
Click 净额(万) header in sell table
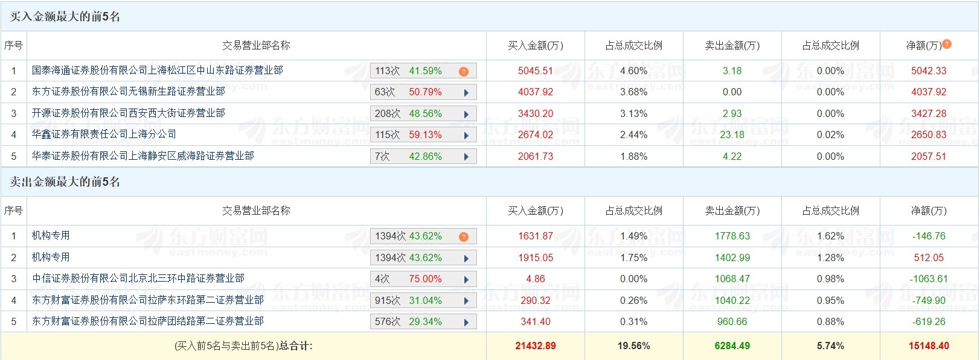pos(929,210)
